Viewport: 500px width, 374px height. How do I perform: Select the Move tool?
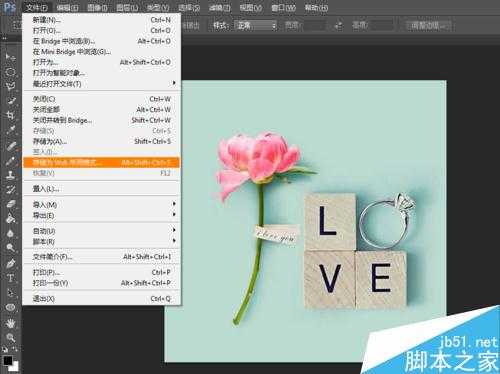pos(10,57)
